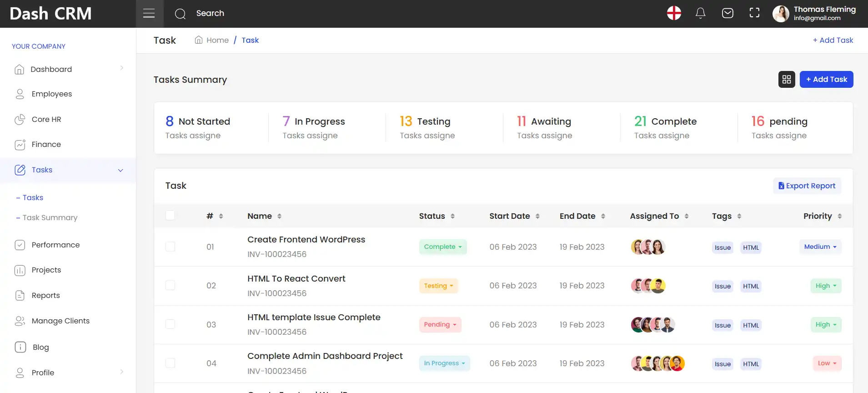Viewport: 868px width, 393px height.
Task: Go to Reports in the sidebar
Action: [x=46, y=296]
